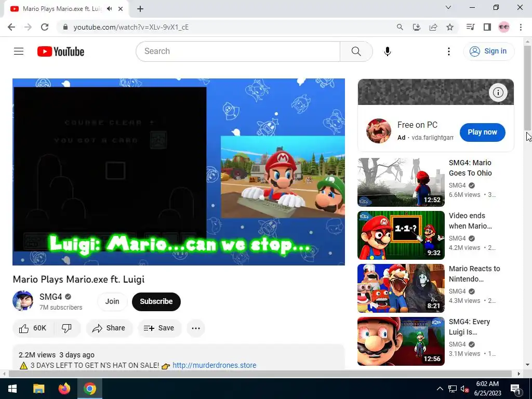Click the horizontal scrollbar at bottom
532x399 pixels.
pos(260,374)
